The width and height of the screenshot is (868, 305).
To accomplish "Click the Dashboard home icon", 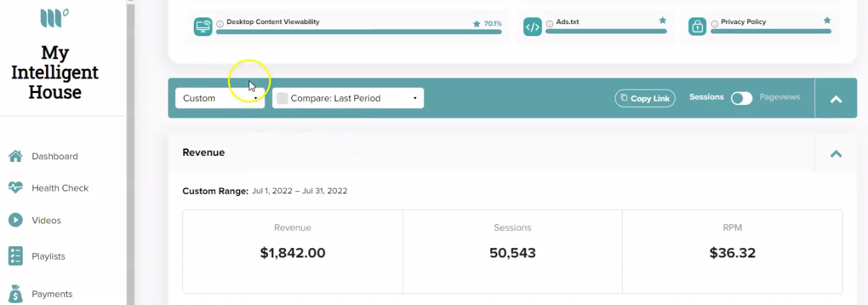I will point(15,156).
